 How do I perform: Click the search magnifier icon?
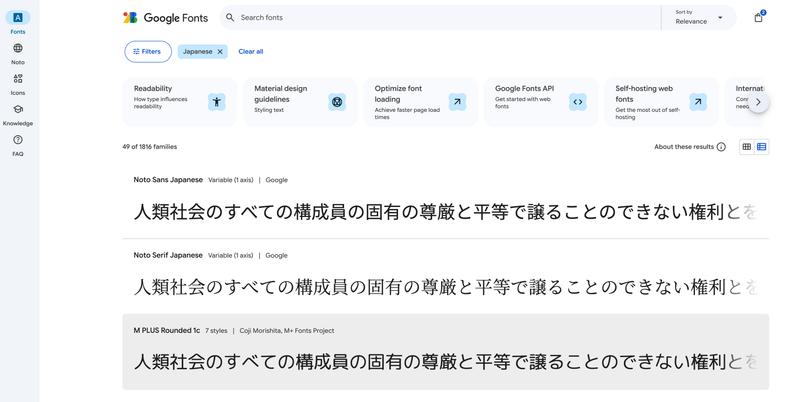(x=230, y=17)
